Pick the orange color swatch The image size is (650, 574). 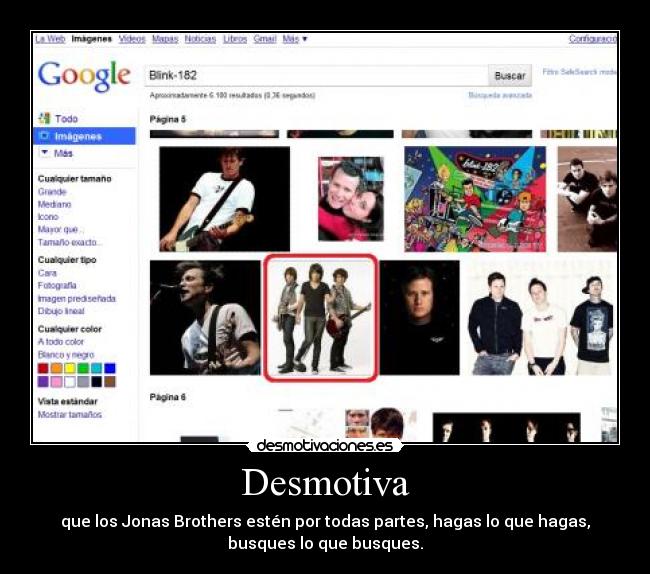(56, 368)
